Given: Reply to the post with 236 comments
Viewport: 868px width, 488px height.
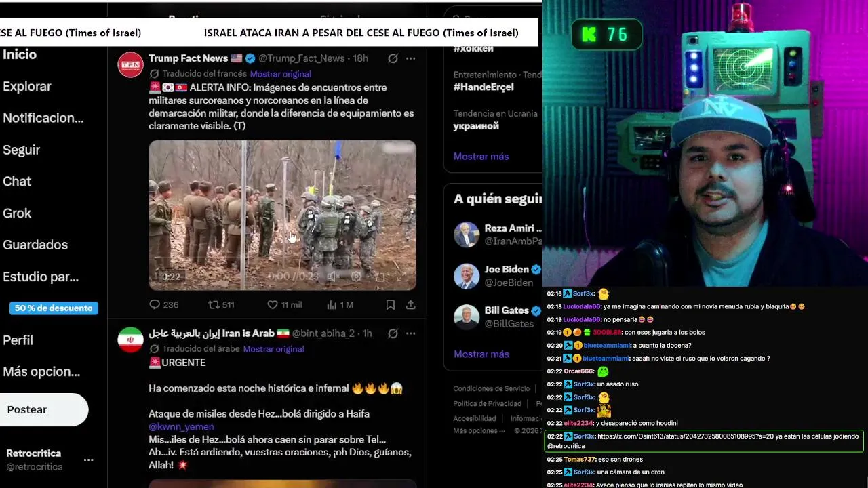Looking at the screenshot, I should (x=163, y=305).
